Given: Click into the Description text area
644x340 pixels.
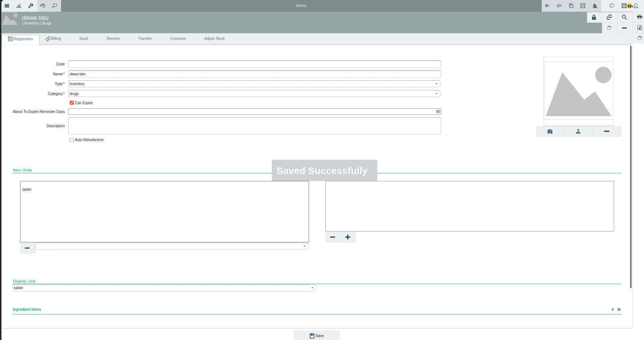Looking at the screenshot, I should [x=255, y=126].
